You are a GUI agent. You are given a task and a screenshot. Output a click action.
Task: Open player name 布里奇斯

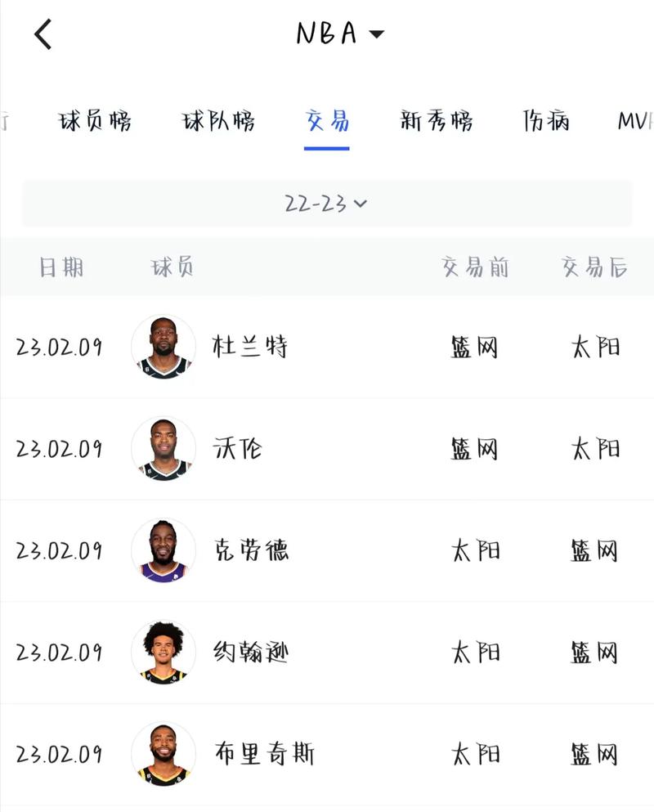(263, 754)
